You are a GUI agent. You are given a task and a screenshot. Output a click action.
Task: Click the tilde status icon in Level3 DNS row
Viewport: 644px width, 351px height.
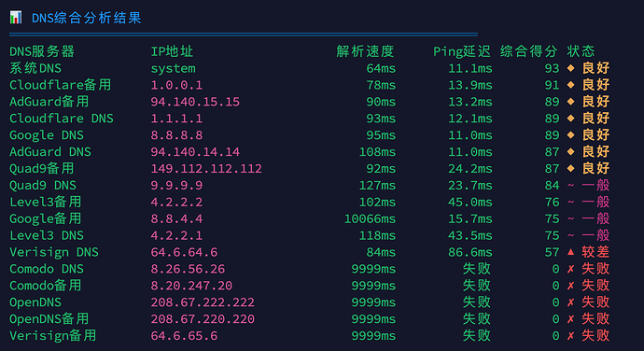[x=570, y=235]
